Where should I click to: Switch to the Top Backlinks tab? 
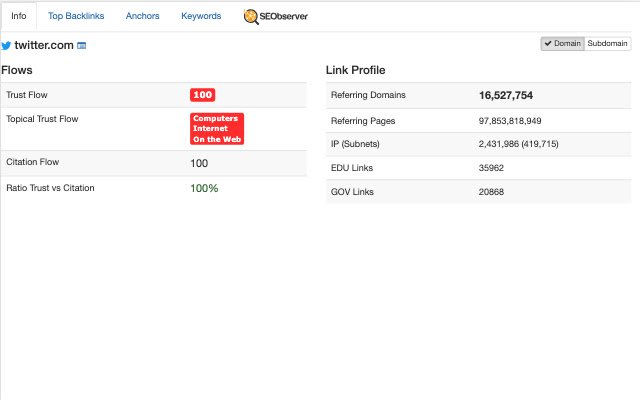tap(76, 16)
